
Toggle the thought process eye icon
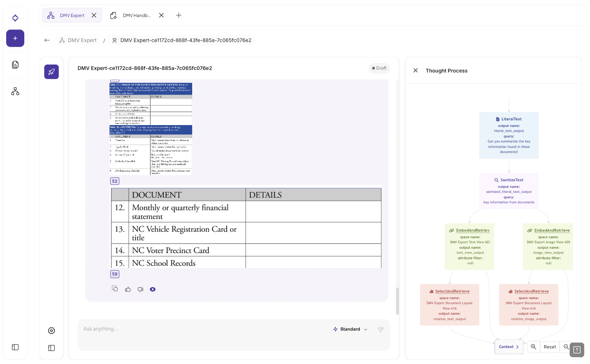click(x=153, y=289)
